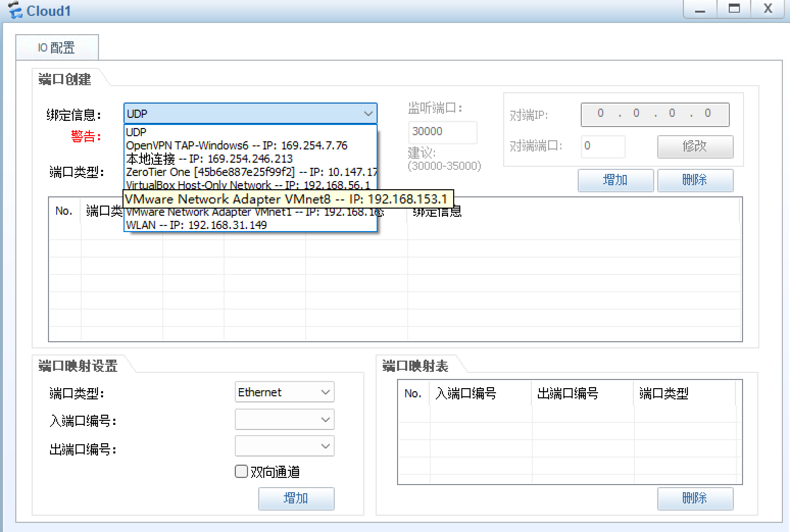
Task: Click the 删除 button next to 增加
Action: coord(695,180)
